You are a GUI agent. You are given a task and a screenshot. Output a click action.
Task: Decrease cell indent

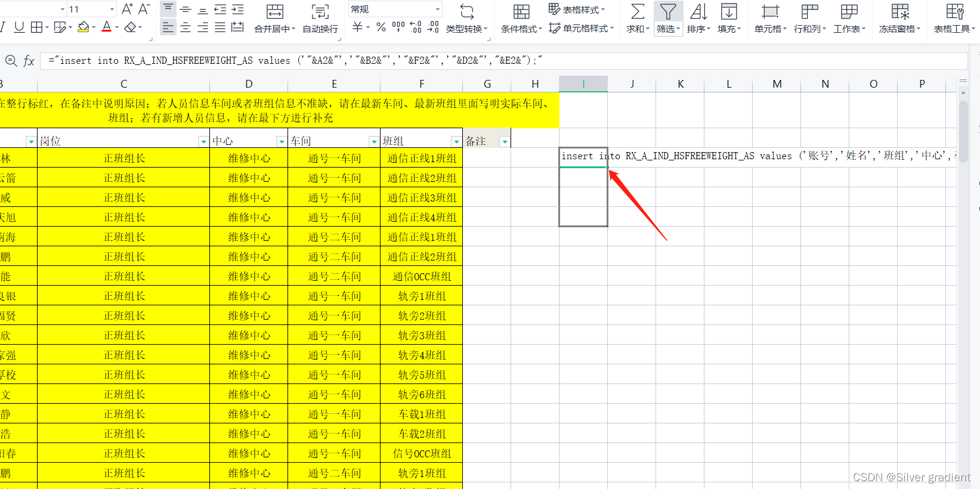point(220,10)
